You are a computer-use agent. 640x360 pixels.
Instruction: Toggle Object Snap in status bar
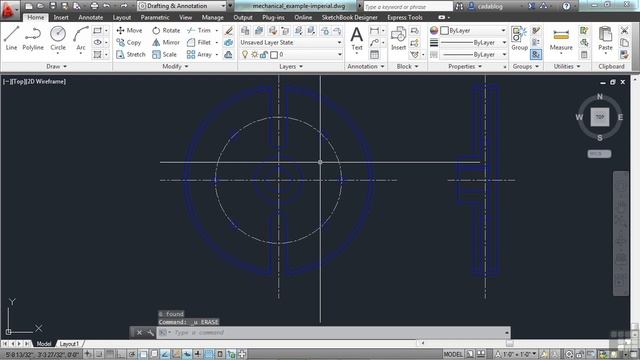click(x=143, y=354)
